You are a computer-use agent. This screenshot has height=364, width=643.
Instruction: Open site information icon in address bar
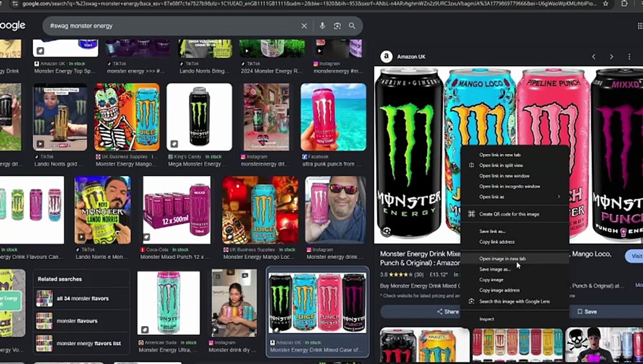(x=15, y=4)
